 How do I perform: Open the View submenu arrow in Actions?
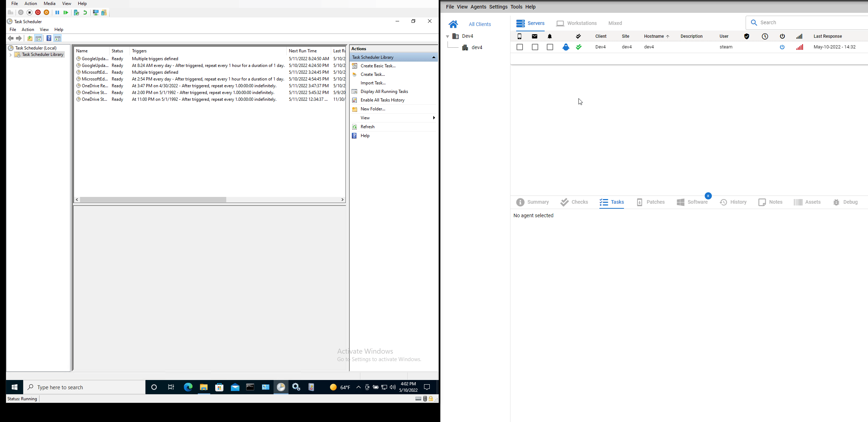pyautogui.click(x=434, y=118)
